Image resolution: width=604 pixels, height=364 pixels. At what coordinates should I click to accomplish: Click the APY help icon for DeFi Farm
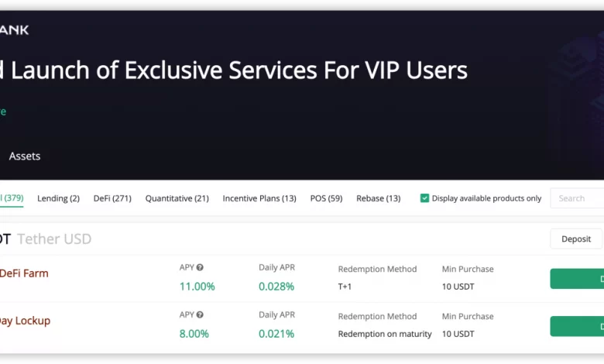click(200, 268)
